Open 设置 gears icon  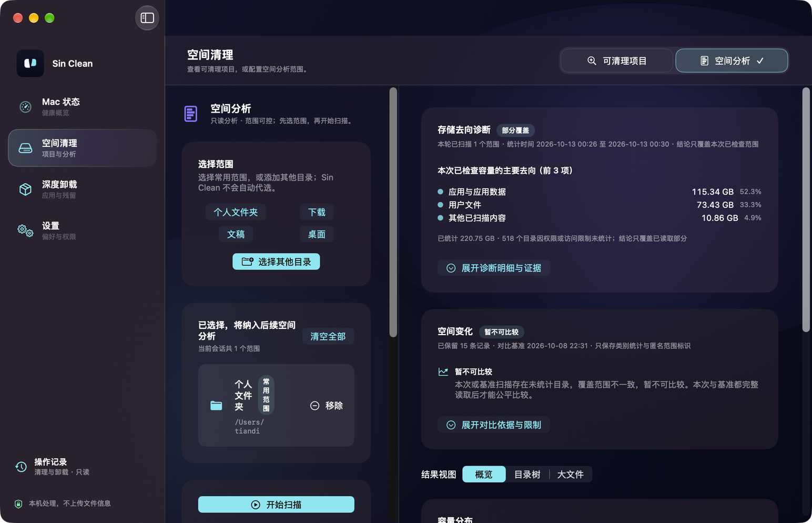click(x=25, y=230)
